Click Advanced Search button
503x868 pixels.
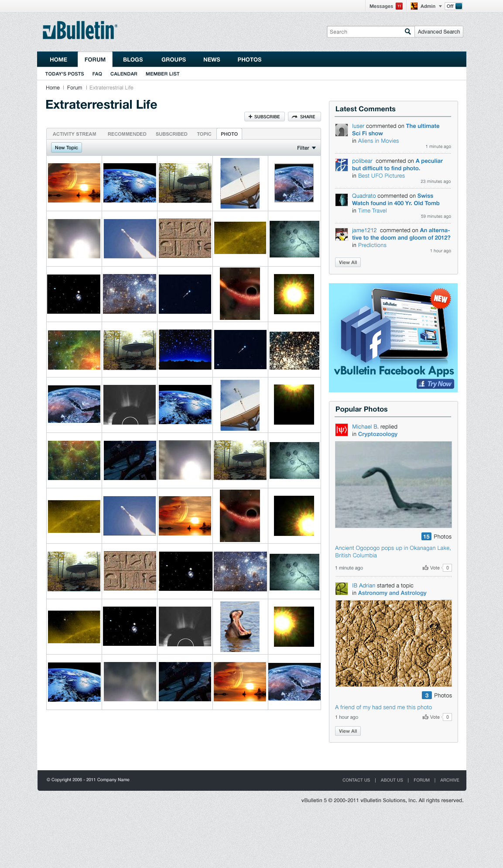point(438,31)
